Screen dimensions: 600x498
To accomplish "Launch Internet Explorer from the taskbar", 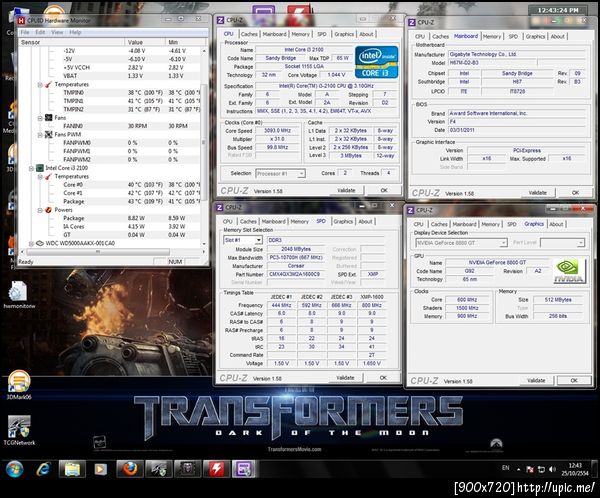I will [x=43, y=469].
